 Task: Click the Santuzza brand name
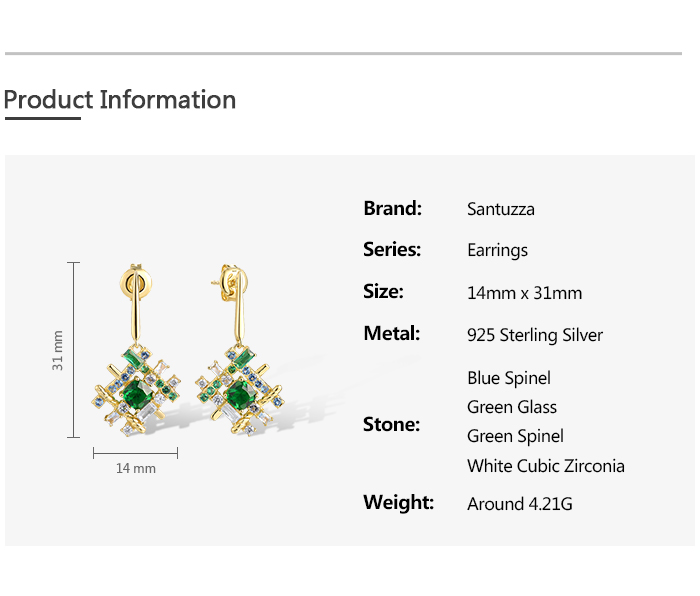pos(501,209)
